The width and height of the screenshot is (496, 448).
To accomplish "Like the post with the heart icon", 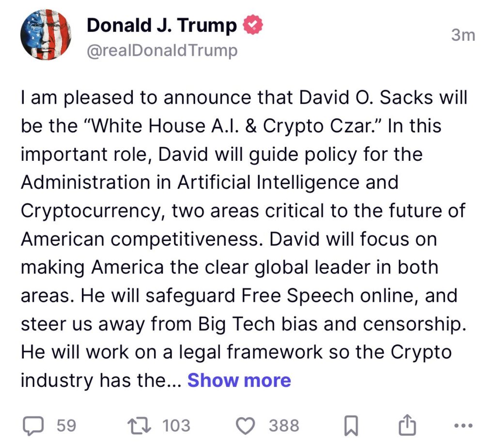I will [x=246, y=426].
